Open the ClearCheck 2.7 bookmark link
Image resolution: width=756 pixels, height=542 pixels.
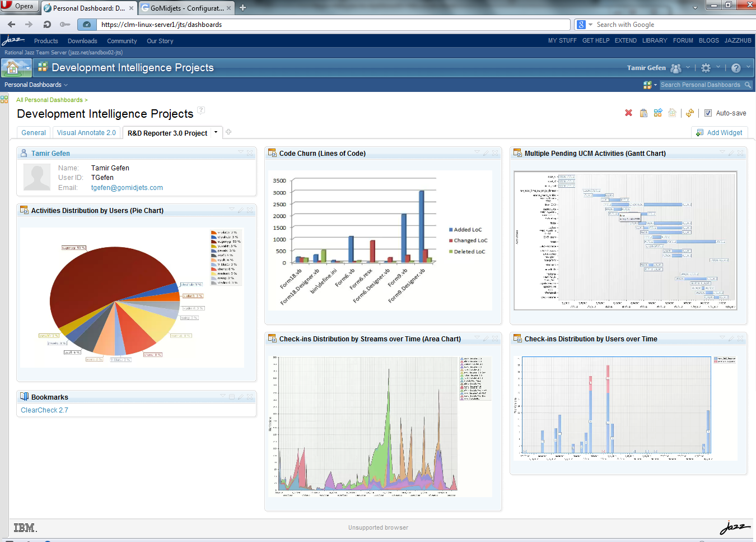44,410
